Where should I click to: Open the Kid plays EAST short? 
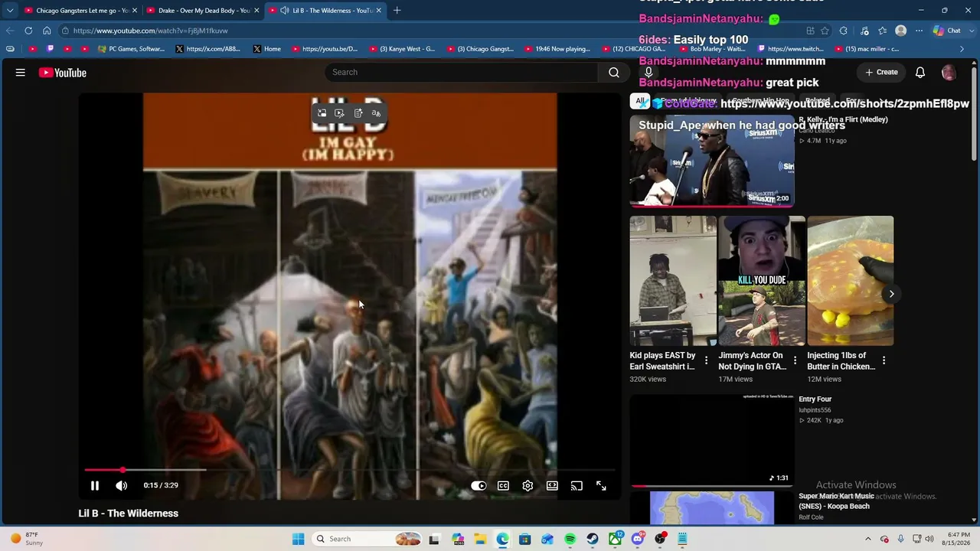click(x=673, y=281)
